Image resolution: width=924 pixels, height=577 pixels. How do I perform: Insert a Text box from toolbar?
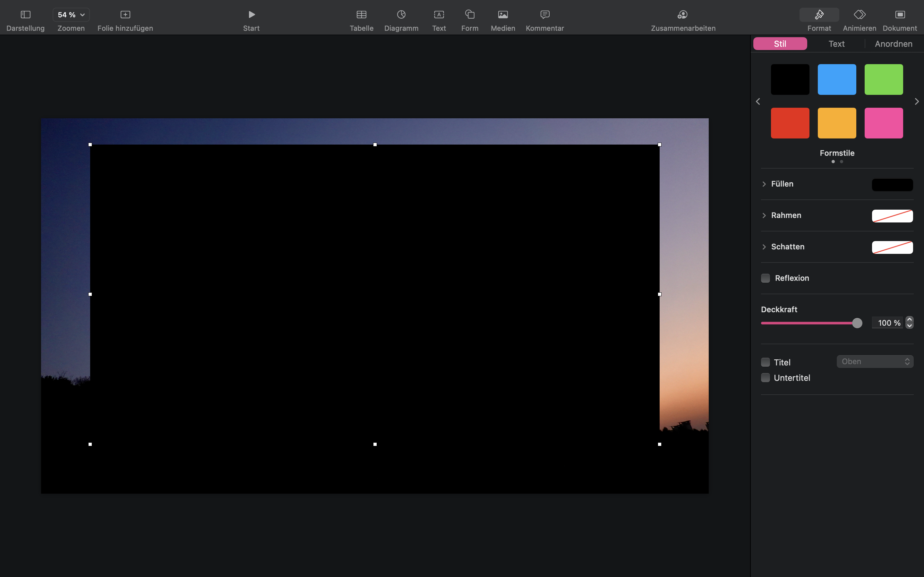point(439,15)
